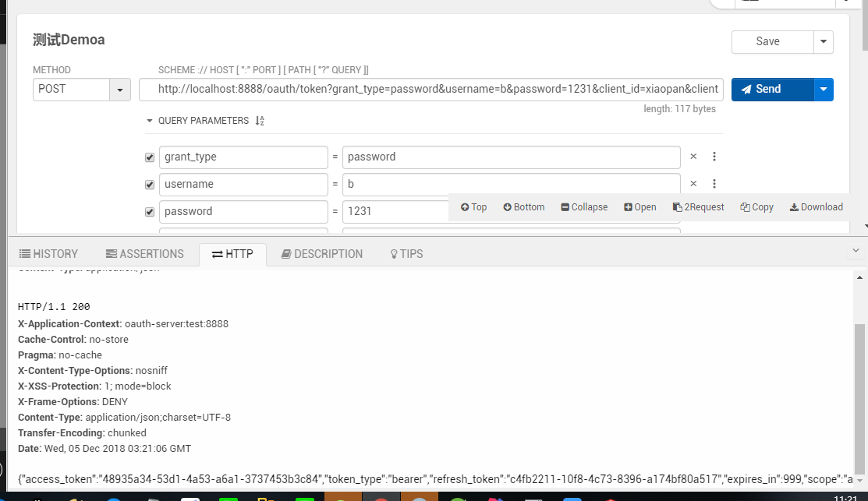The width and height of the screenshot is (868, 501).
Task: Open more options for username row
Action: coord(714,184)
